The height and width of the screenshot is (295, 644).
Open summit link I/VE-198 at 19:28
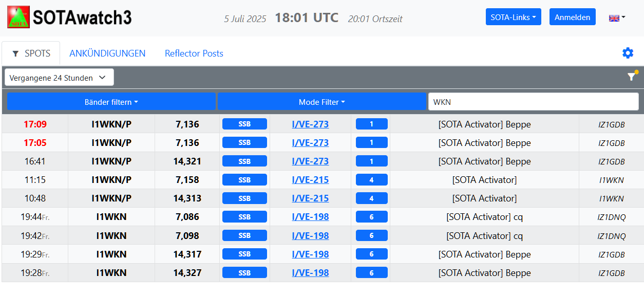tap(310, 272)
